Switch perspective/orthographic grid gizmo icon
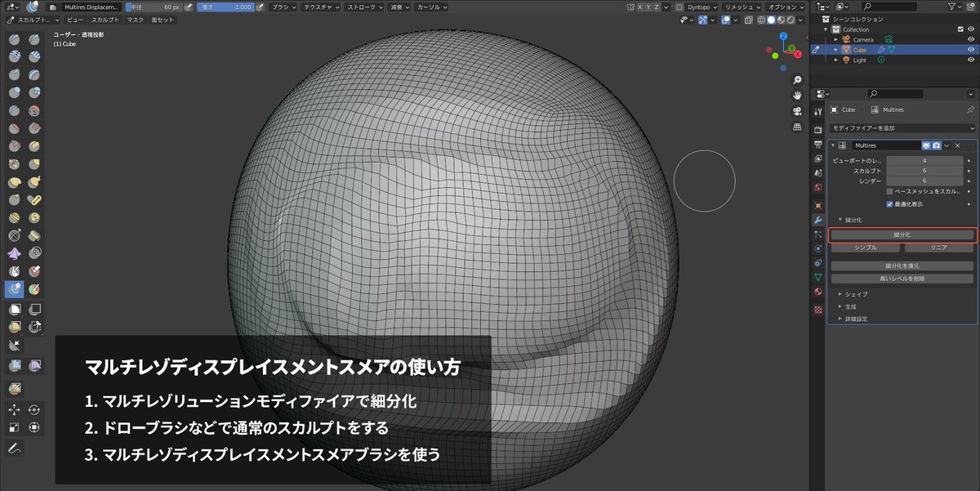Screen dimensions: 980x491 797,127
